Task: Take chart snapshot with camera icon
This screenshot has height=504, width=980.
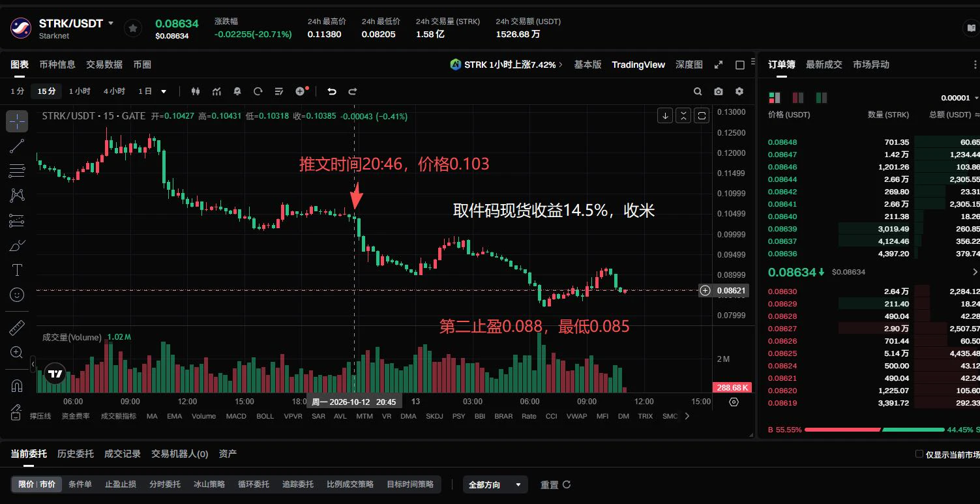Action: pos(718,91)
